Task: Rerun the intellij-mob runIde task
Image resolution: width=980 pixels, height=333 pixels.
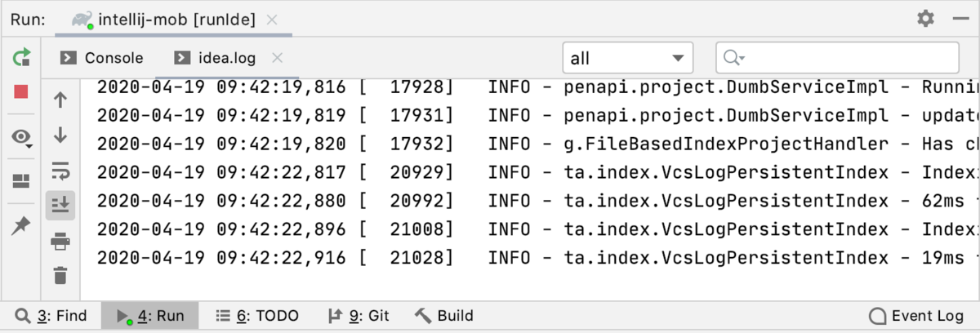Action: click(22, 57)
